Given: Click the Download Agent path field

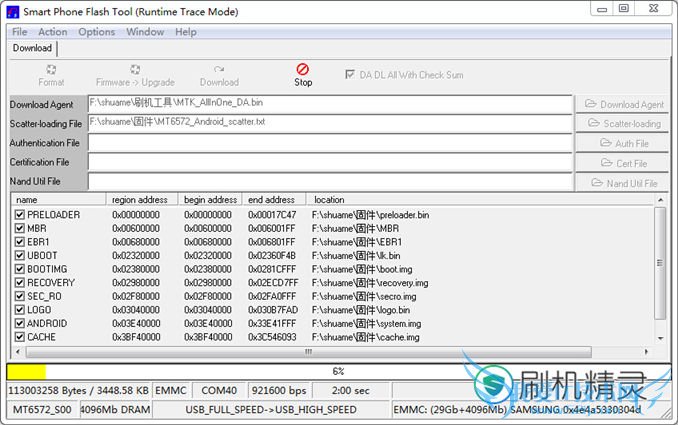Looking at the screenshot, I should [x=330, y=104].
